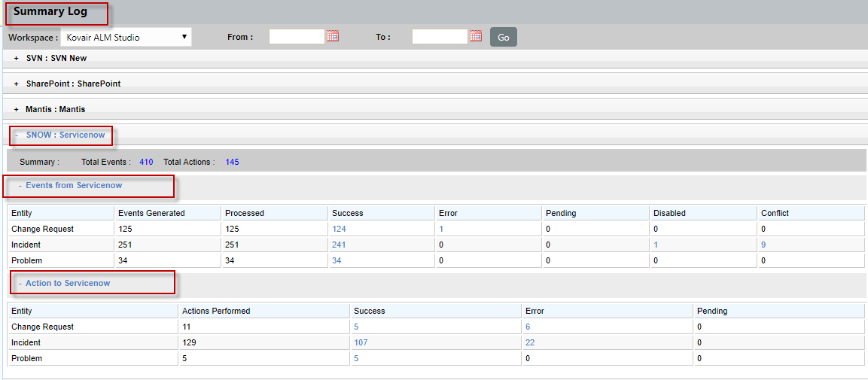Open Change Request events error count 1
Viewport: 868px width, 380px height.
coord(441,229)
